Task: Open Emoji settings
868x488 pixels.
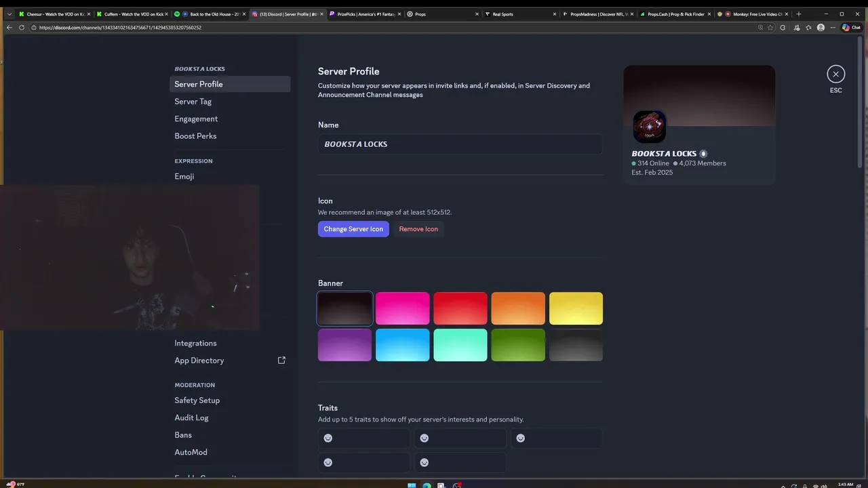Action: point(230,176)
